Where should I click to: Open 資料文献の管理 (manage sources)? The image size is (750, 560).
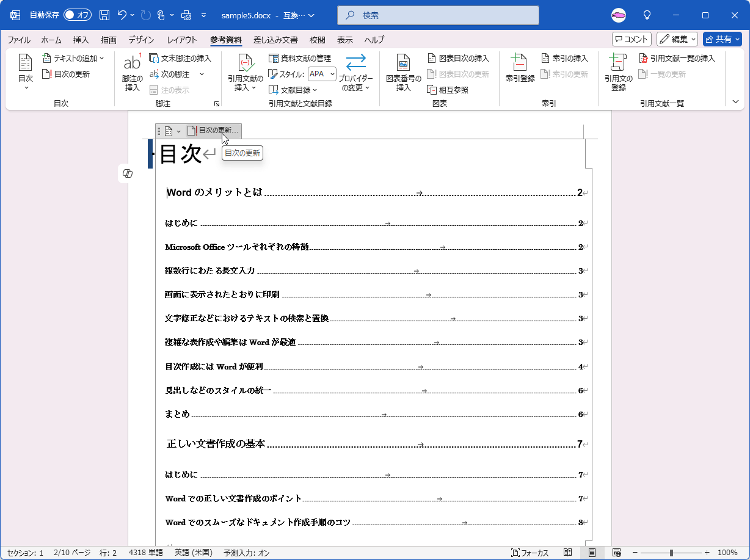(299, 58)
